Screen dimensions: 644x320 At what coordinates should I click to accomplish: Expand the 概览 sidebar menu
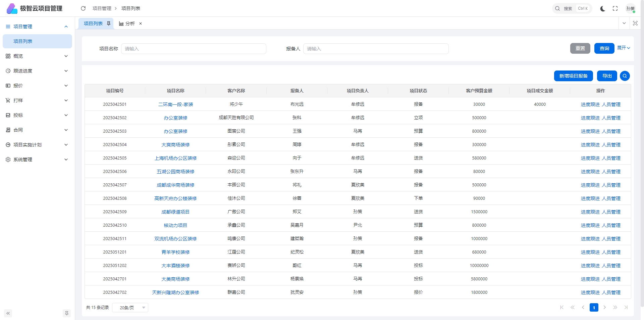[37, 56]
